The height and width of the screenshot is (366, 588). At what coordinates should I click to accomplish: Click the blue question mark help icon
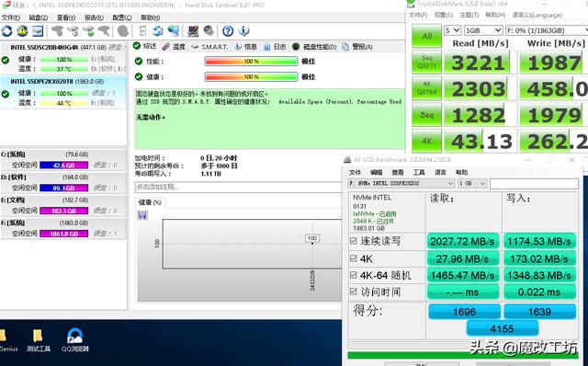click(228, 31)
